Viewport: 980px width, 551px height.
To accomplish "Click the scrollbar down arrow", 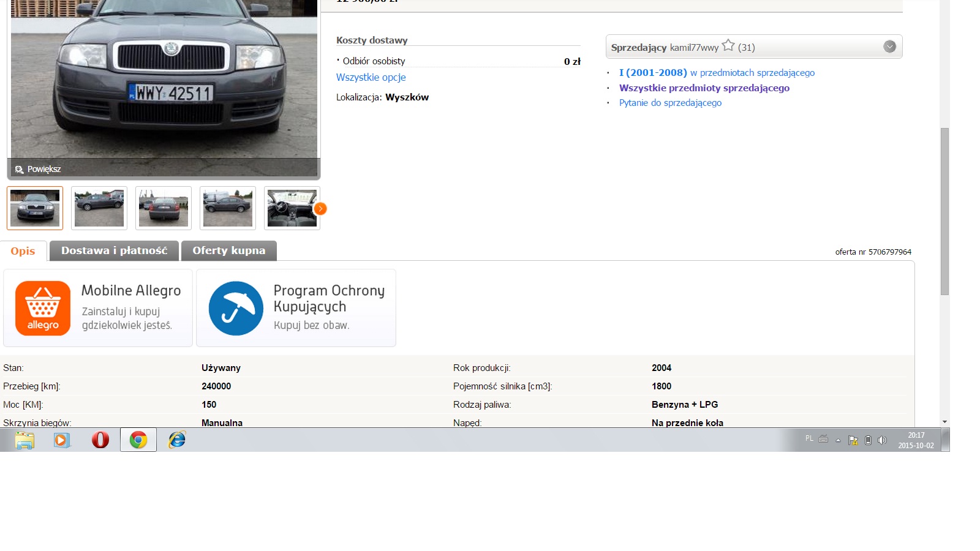I will click(x=944, y=422).
